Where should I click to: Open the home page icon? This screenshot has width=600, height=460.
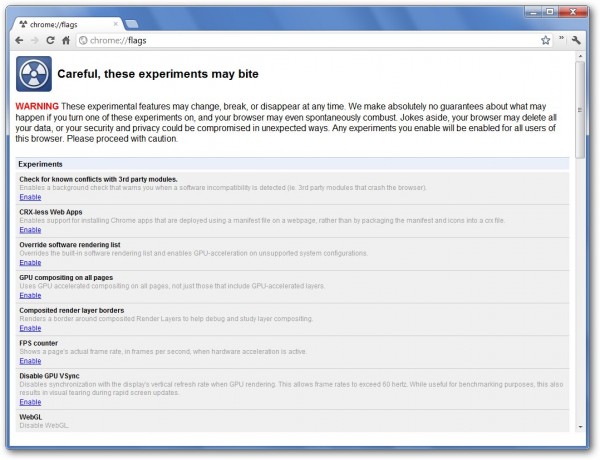tap(66, 40)
